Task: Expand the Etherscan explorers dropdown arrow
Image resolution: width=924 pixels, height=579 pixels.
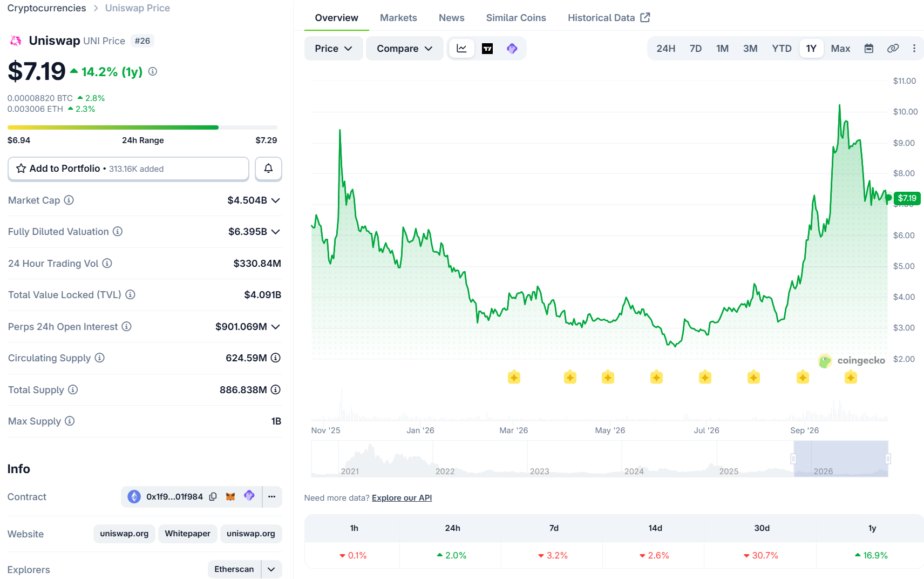Action: click(x=271, y=569)
